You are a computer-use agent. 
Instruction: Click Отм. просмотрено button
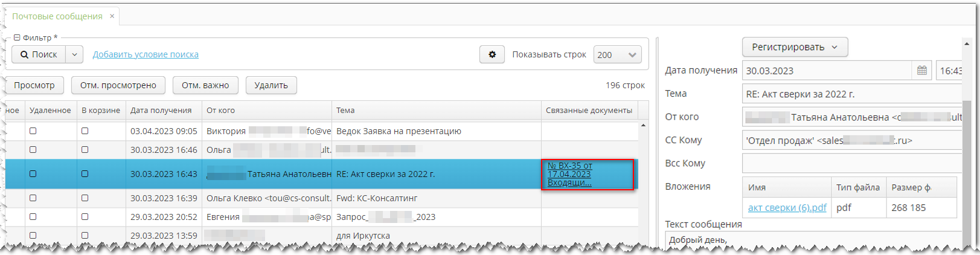(x=118, y=85)
